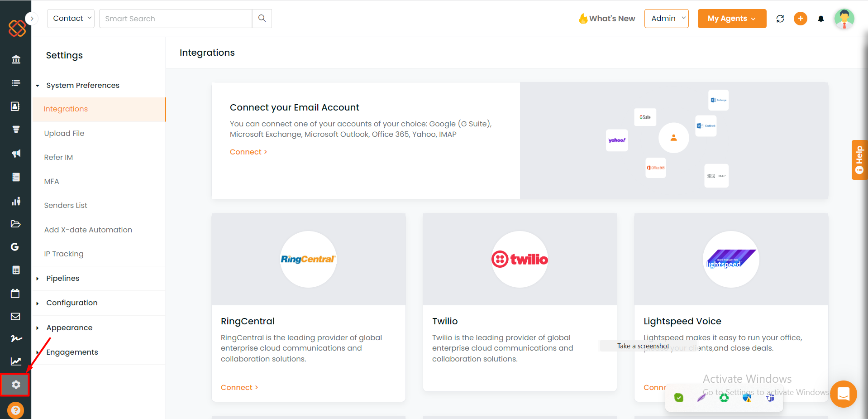Open the funnel pipeline sidebar icon

point(16,130)
